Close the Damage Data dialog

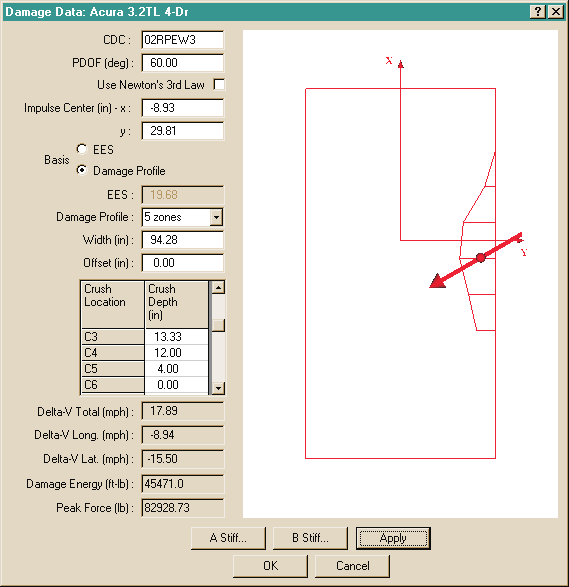tap(556, 12)
